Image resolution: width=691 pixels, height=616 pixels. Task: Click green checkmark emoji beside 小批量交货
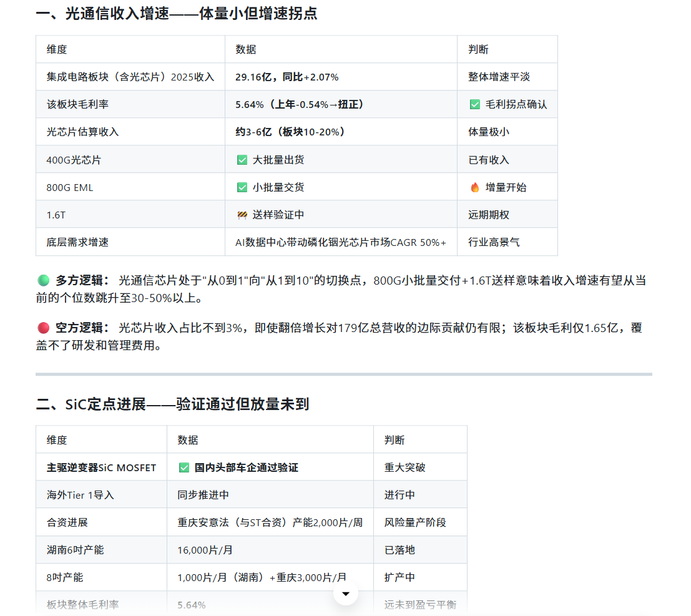click(242, 187)
